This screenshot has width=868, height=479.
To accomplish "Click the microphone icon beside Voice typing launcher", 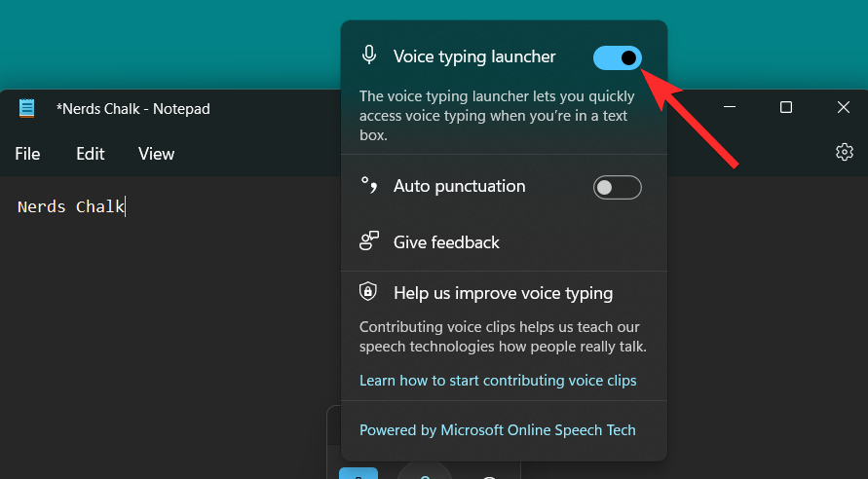I will 369,55.
